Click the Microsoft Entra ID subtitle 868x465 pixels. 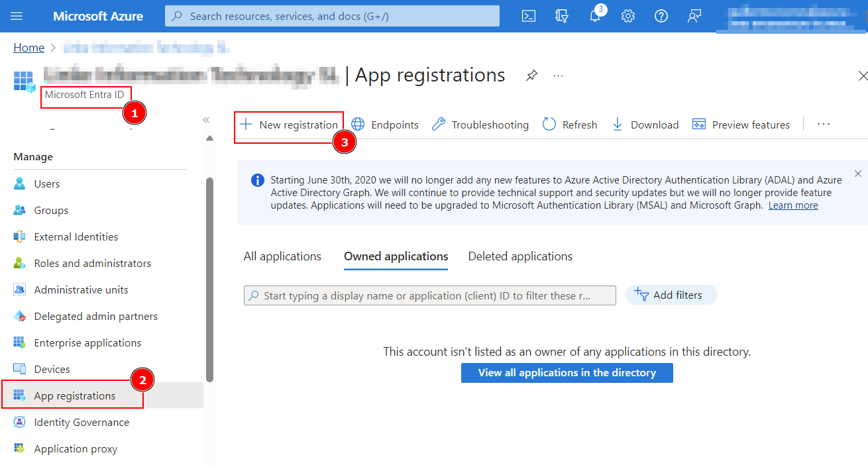click(x=84, y=95)
